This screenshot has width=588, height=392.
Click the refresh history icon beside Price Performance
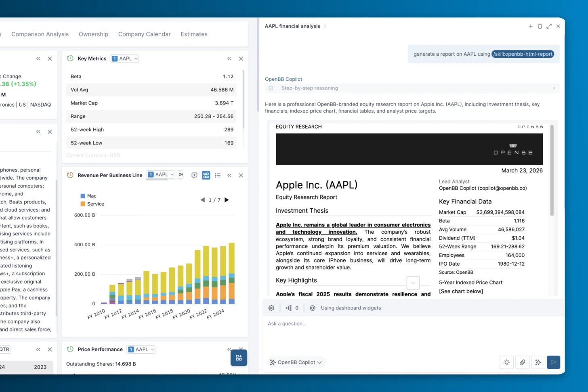tap(70, 349)
